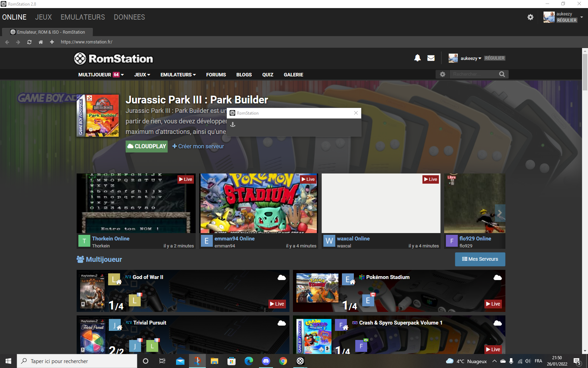Close the small RomStation popup window
This screenshot has width=588, height=368.
point(356,113)
